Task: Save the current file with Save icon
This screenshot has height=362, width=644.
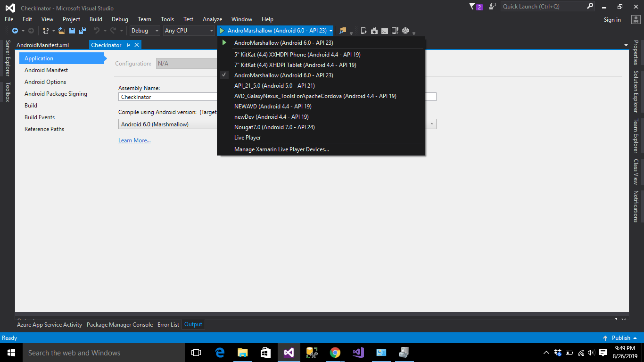Action: 72,31
